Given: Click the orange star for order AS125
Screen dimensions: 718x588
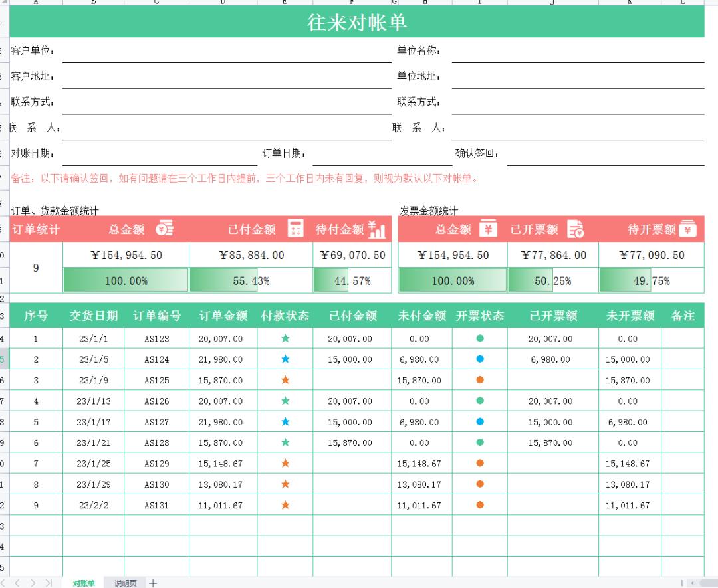Looking at the screenshot, I should [287, 379].
